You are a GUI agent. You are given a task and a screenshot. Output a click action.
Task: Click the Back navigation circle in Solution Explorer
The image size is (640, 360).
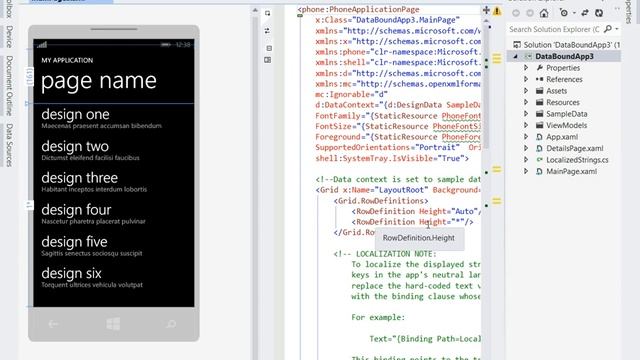pyautogui.click(x=516, y=13)
